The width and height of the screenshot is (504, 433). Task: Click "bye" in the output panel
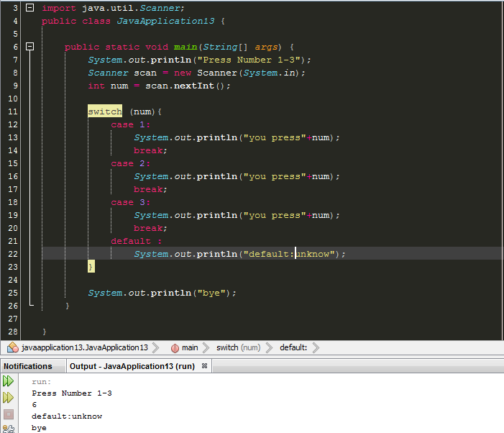click(39, 428)
